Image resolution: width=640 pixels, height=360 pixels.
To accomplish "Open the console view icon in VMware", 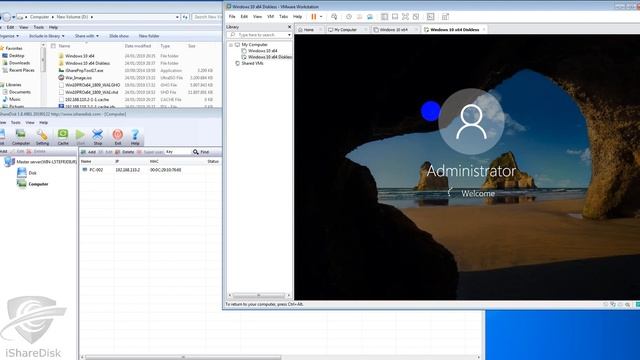I will [x=431, y=17].
